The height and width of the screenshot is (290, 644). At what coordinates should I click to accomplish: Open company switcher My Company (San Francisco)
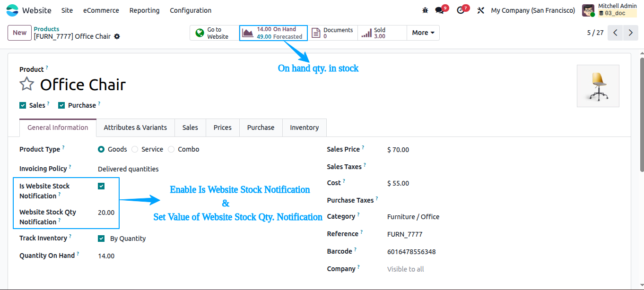pos(533,10)
